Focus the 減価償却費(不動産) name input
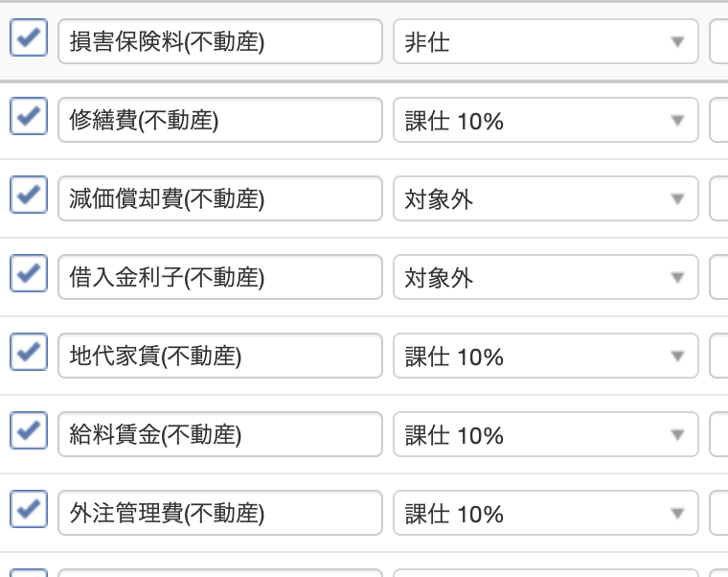Viewport: 728px width, 577px height. point(219,199)
